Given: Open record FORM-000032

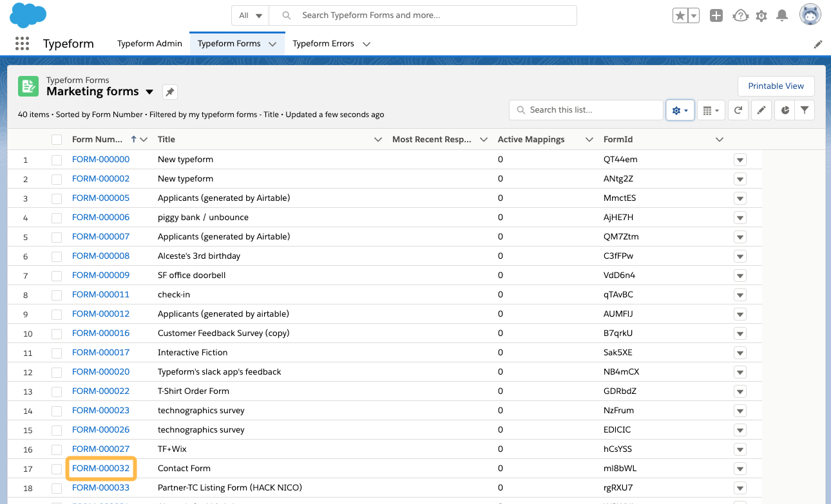Looking at the screenshot, I should point(100,469).
